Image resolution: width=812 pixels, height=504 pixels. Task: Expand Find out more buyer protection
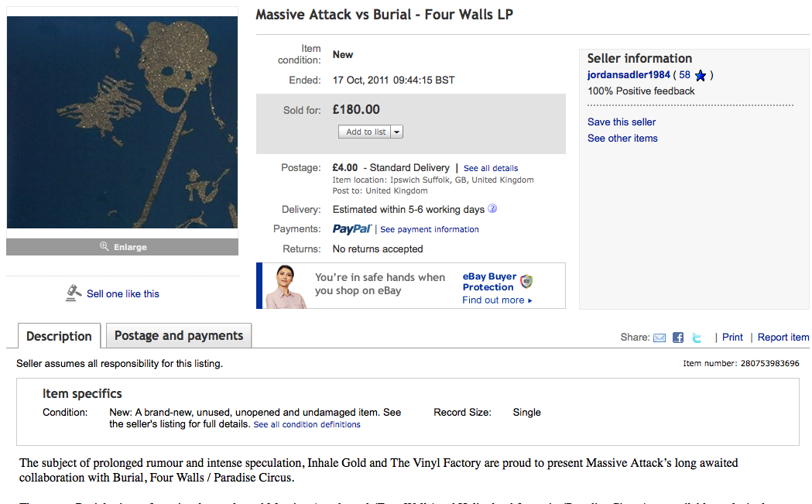pyautogui.click(x=497, y=300)
